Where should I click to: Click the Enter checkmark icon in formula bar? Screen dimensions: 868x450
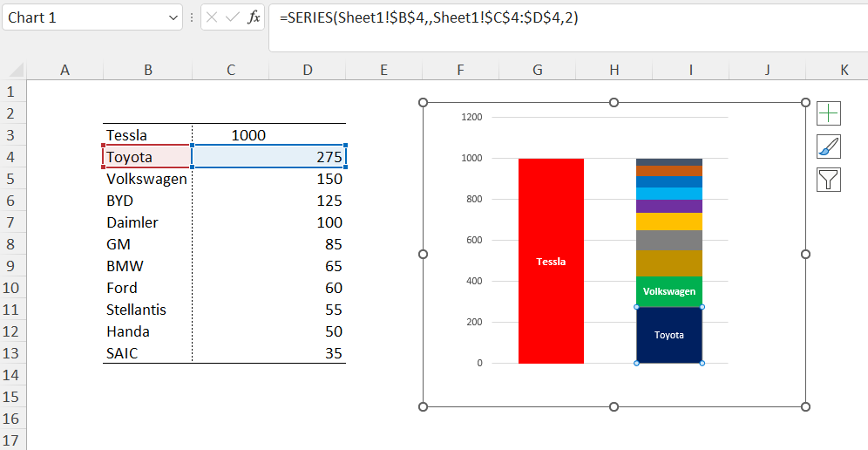233,17
